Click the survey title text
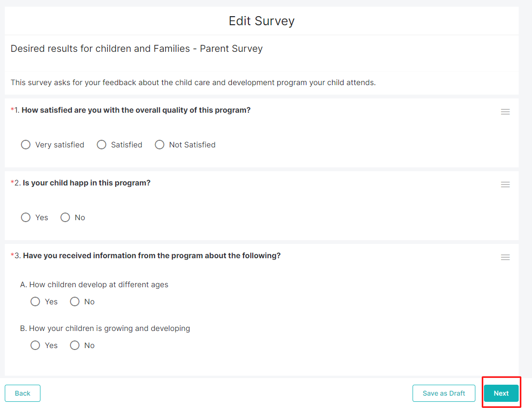 pyautogui.click(x=137, y=49)
